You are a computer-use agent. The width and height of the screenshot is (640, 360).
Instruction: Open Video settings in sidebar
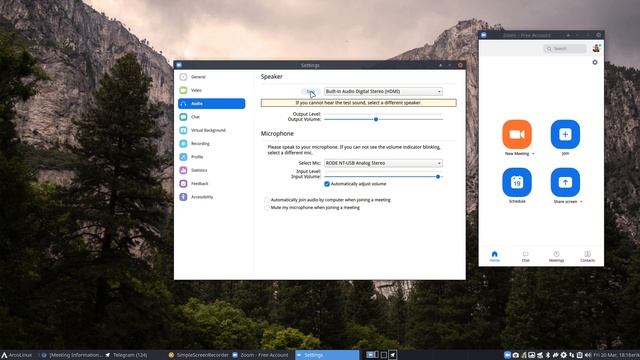211,90
